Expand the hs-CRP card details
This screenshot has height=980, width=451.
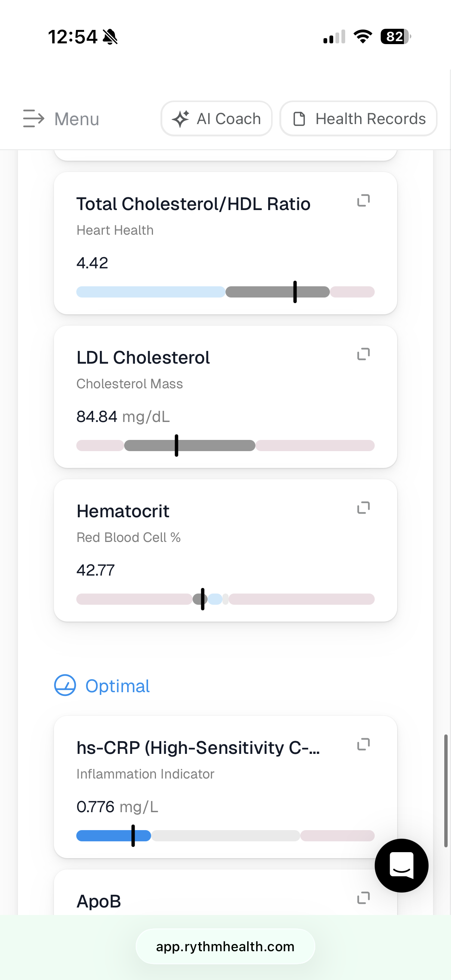[363, 745]
